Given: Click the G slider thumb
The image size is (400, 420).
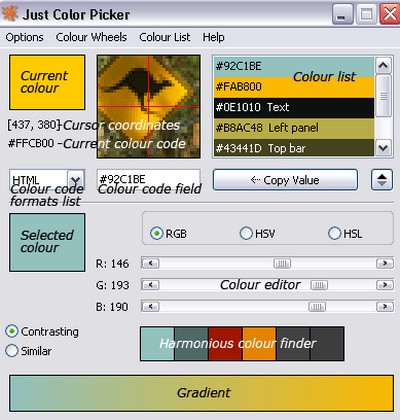Looking at the screenshot, I should click(319, 285).
